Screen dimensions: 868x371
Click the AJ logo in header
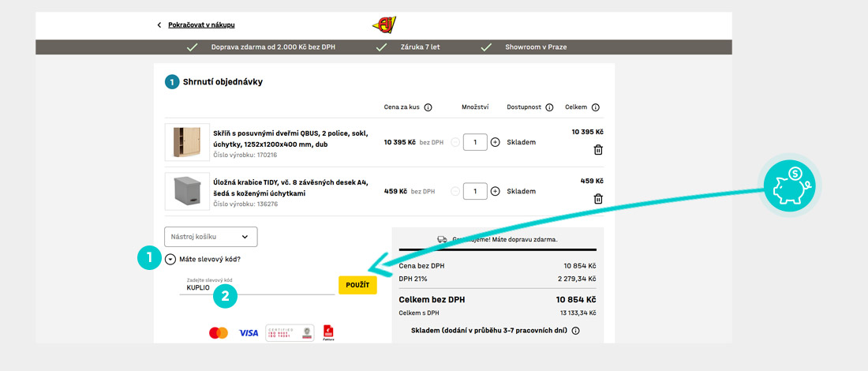click(384, 24)
